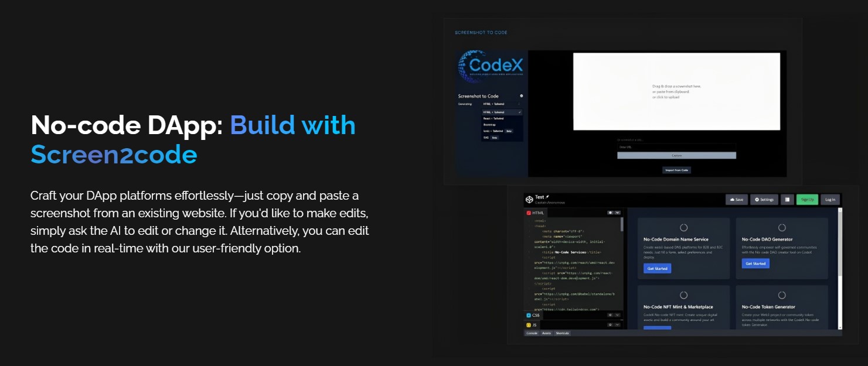This screenshot has height=366, width=868.
Task: Select the React + Tailwind option
Action: (x=493, y=118)
